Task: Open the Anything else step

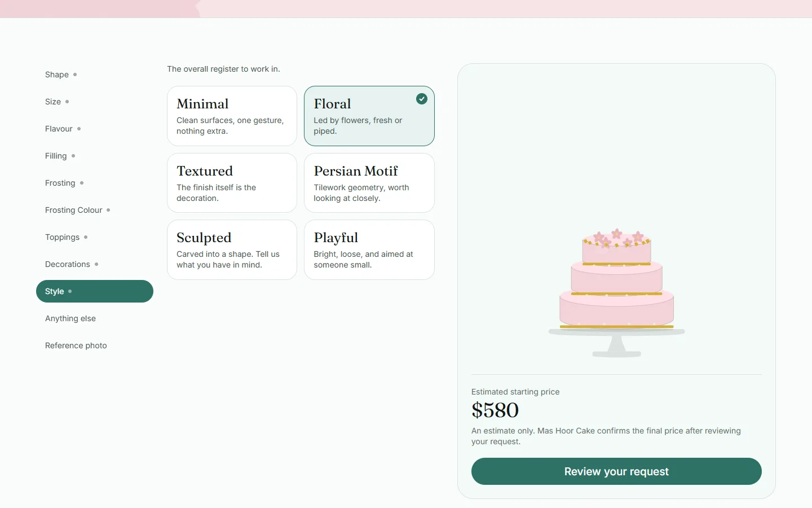Action: pyautogui.click(x=95, y=318)
